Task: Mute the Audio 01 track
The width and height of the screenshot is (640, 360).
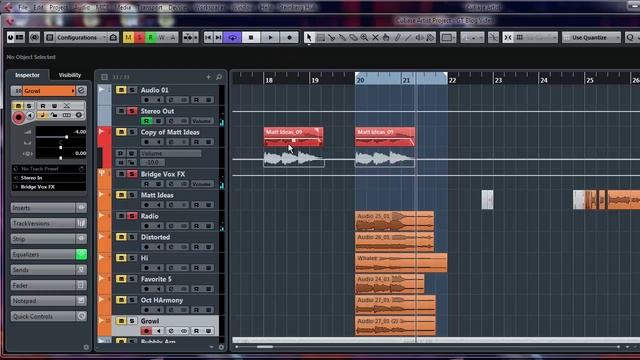Action: click(121, 90)
